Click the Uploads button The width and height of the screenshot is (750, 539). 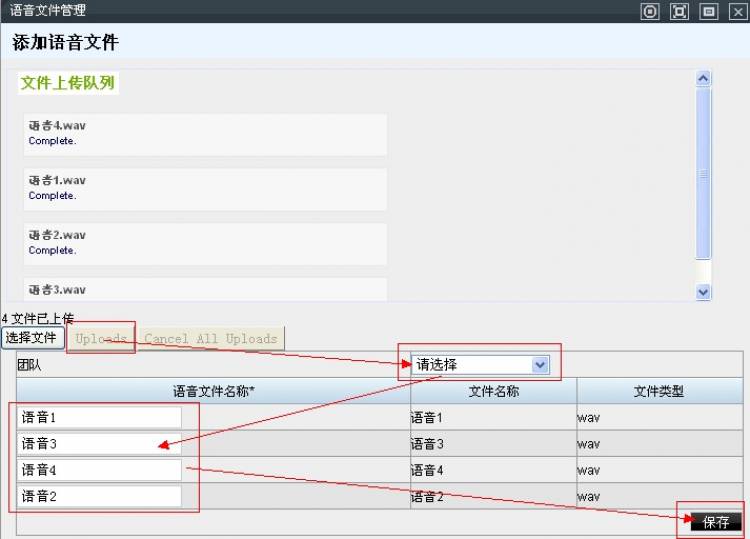tap(101, 339)
